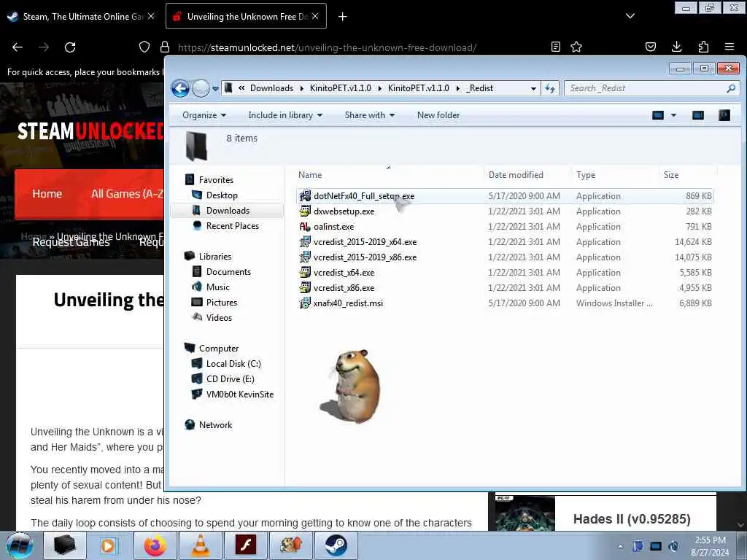
Task: Open the Windows Start button
Action: click(19, 545)
